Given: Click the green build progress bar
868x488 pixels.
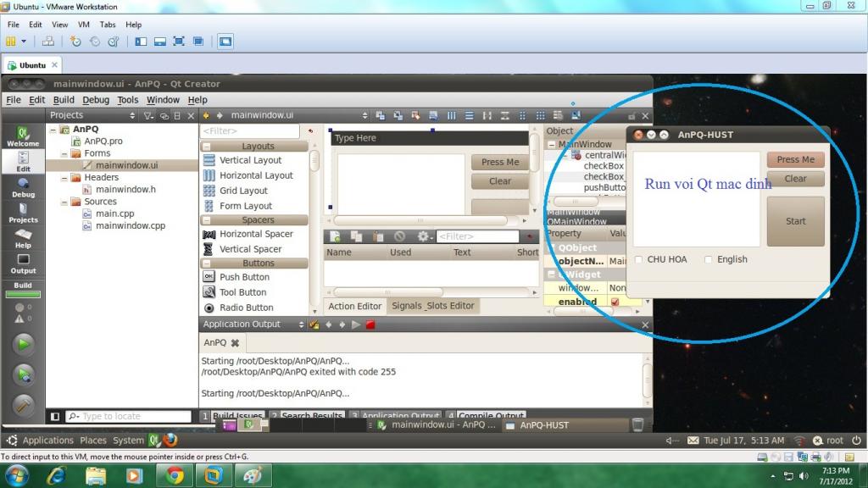Looking at the screenshot, I should pyautogui.click(x=23, y=295).
